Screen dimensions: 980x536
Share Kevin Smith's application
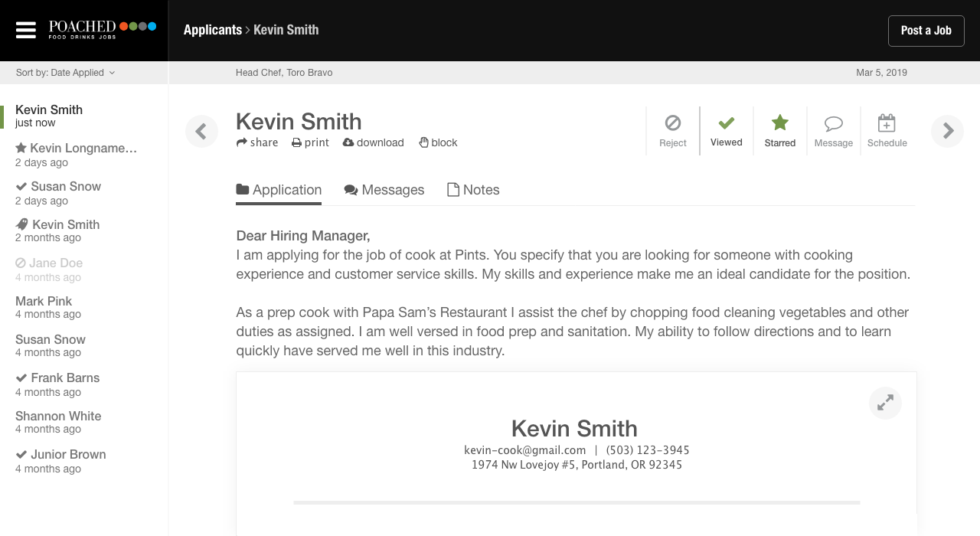click(x=257, y=142)
